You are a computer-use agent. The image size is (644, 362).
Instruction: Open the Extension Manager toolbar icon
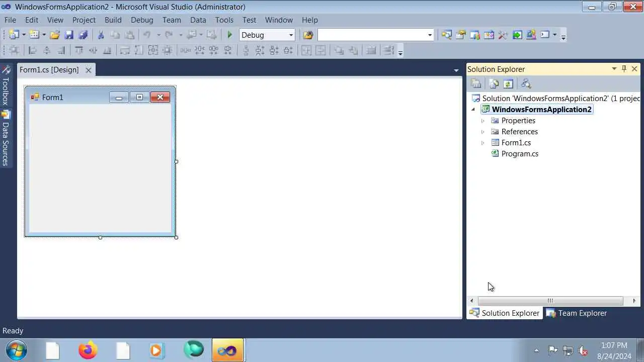(x=531, y=35)
